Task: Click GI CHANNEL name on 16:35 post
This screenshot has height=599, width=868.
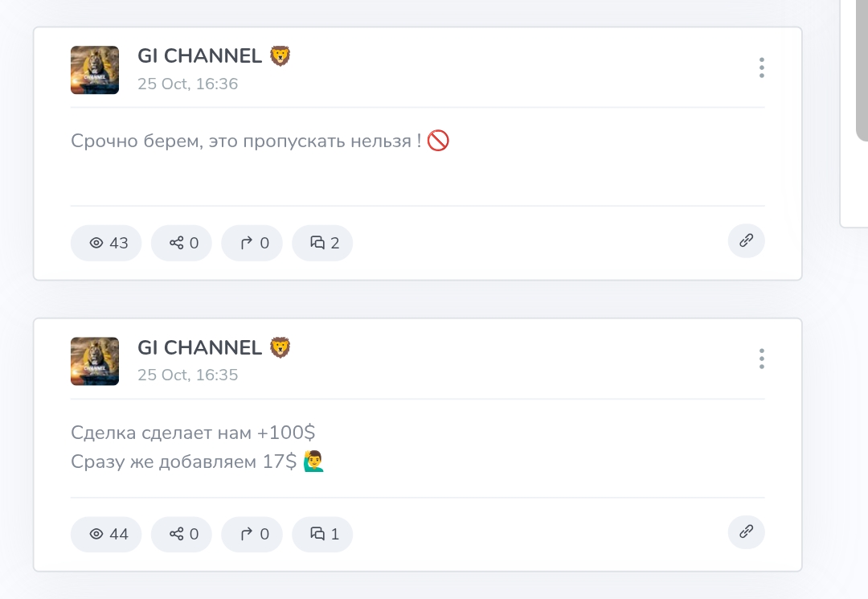Action: [199, 347]
